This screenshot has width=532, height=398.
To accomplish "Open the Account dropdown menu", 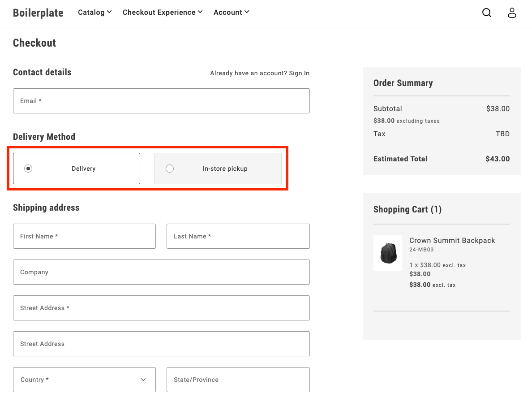I will tap(231, 13).
